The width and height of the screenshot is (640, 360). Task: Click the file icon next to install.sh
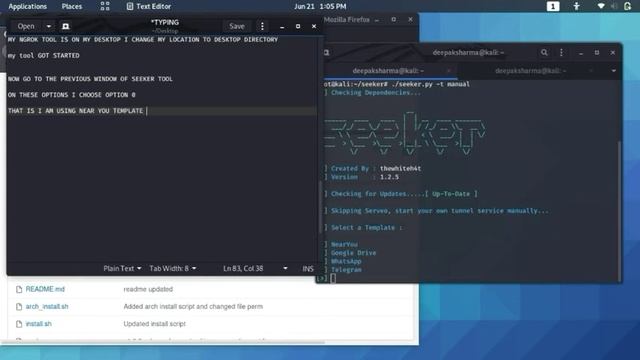tap(19, 324)
